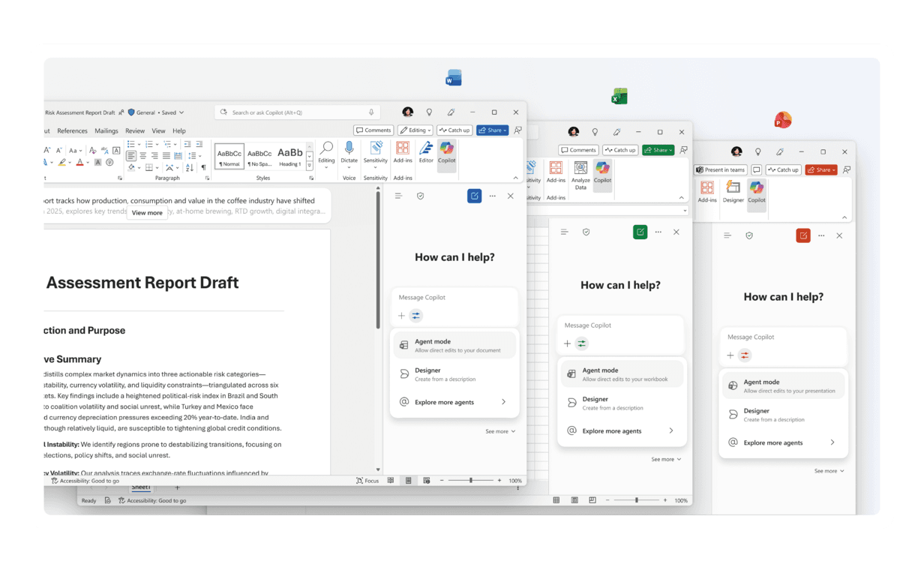Adjust the Word zoom slider
The image size is (924, 573).
pyautogui.click(x=471, y=480)
